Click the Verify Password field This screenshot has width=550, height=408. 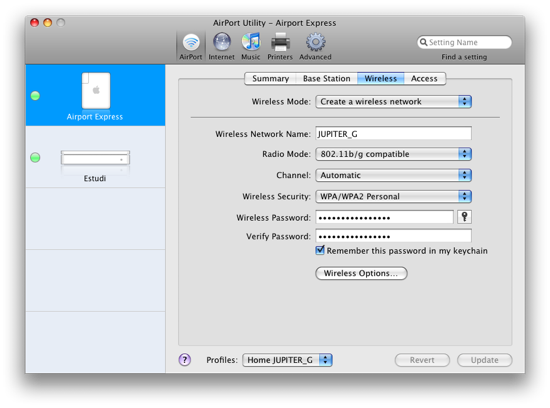tap(393, 236)
